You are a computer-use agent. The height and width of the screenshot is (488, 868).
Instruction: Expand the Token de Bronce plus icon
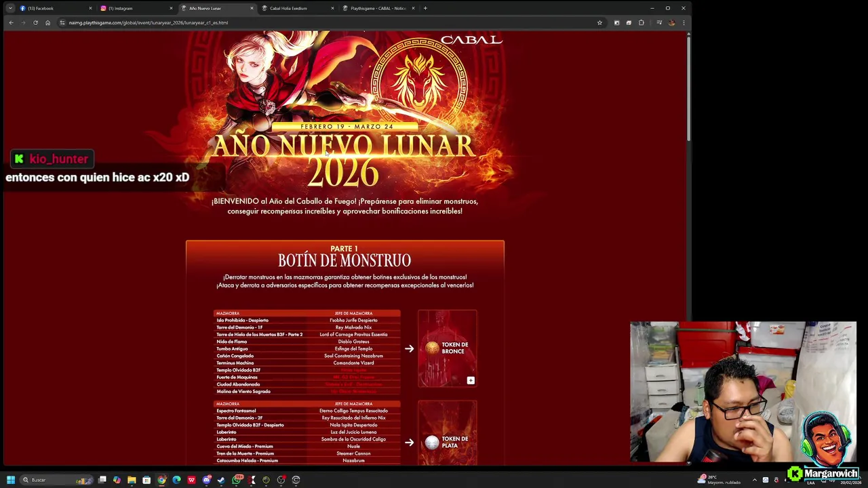(x=471, y=380)
